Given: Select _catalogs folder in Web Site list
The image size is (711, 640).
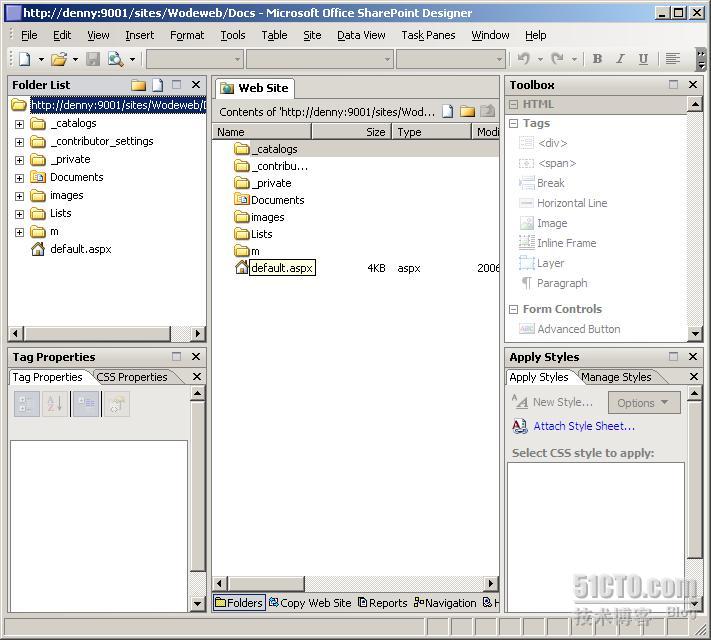Looking at the screenshot, I should [277, 149].
